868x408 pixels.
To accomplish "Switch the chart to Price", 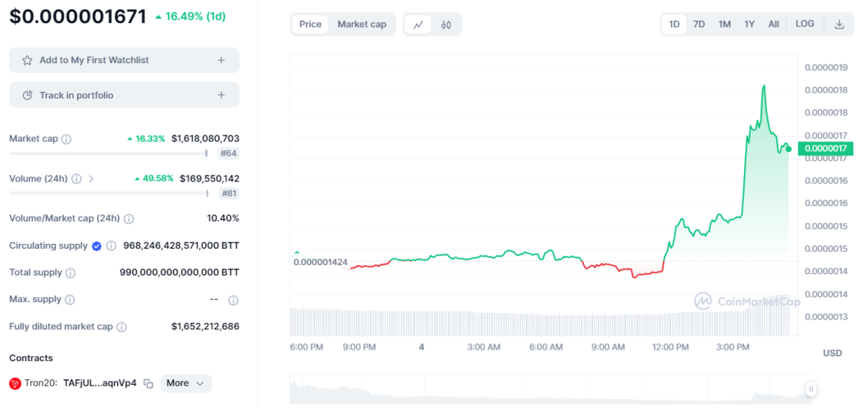I will [311, 25].
